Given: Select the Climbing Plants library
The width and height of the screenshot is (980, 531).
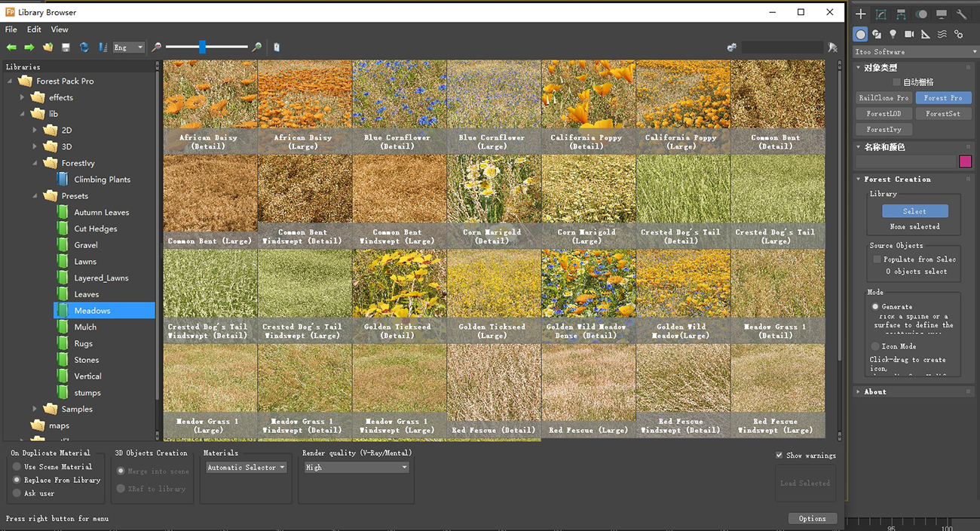Looking at the screenshot, I should coord(103,180).
